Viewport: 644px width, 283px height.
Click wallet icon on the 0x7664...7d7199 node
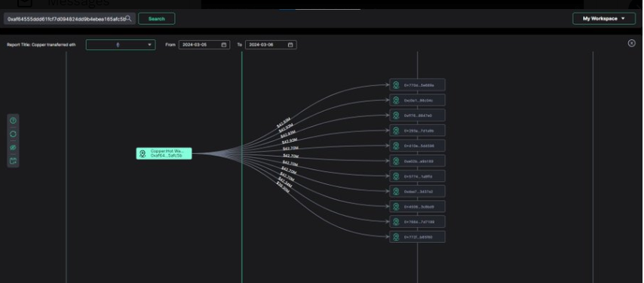[396, 222]
